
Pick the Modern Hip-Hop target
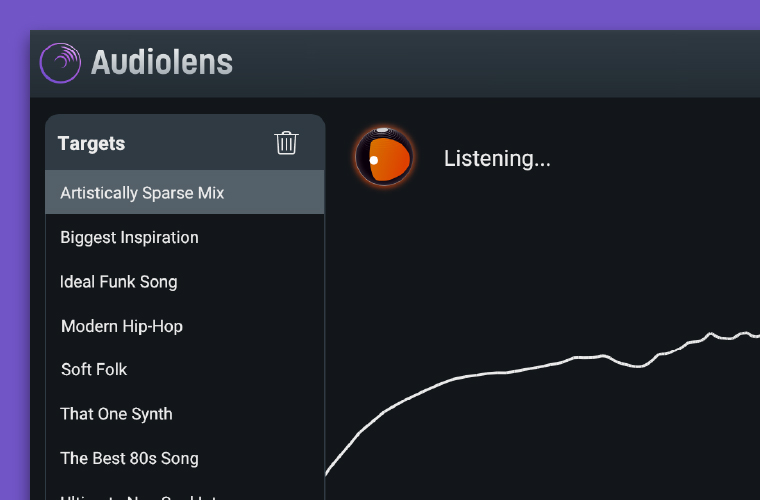[185, 326]
